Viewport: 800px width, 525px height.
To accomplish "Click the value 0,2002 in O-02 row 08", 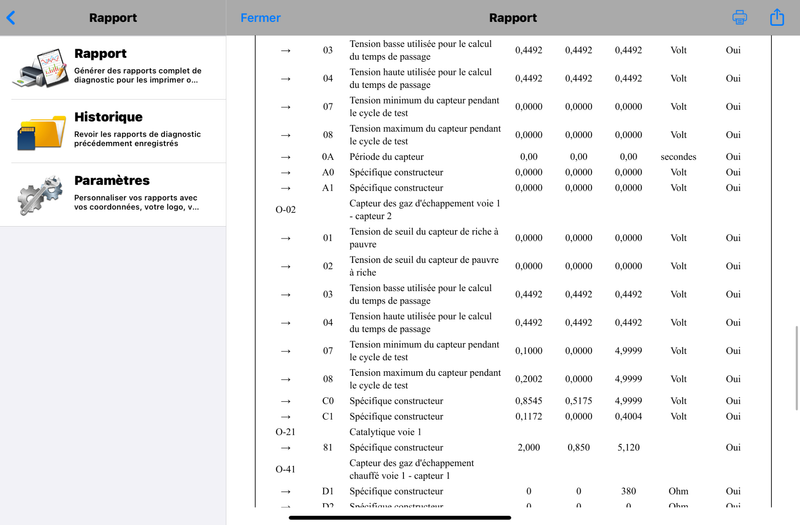I will click(x=528, y=379).
